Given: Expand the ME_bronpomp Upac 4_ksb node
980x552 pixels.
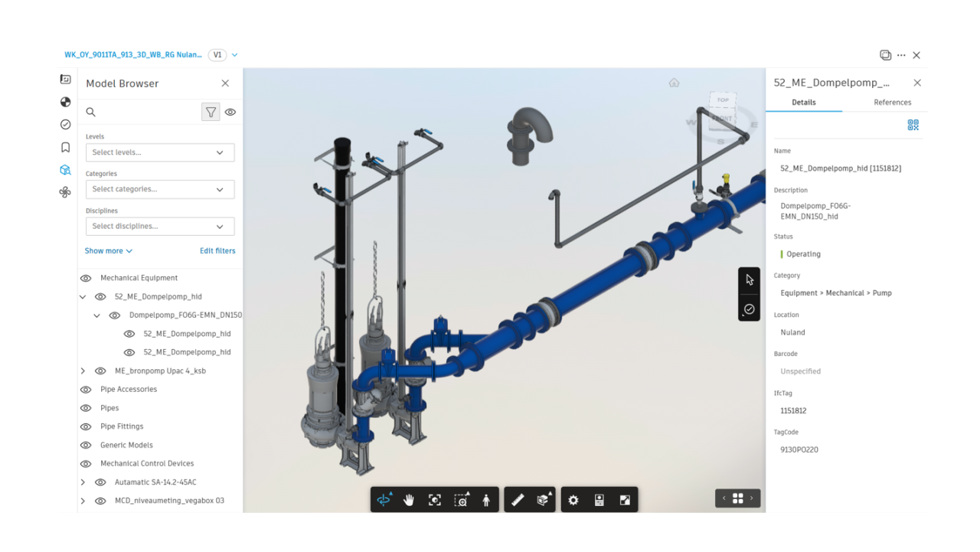Looking at the screenshot, I should [x=83, y=371].
